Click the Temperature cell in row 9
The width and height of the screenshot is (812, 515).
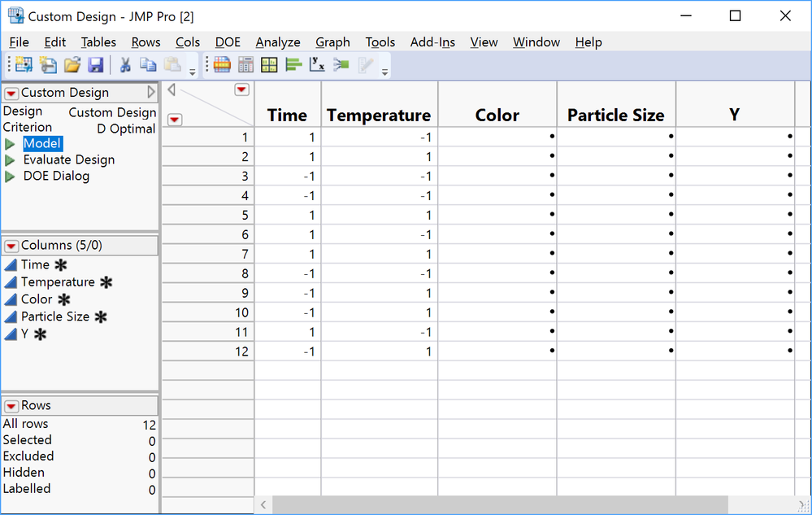[x=380, y=293]
